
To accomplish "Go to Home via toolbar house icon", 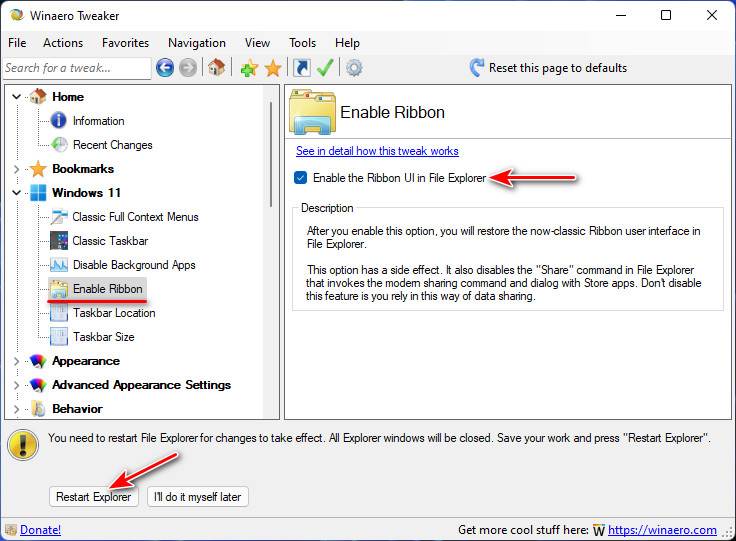I will (216, 68).
